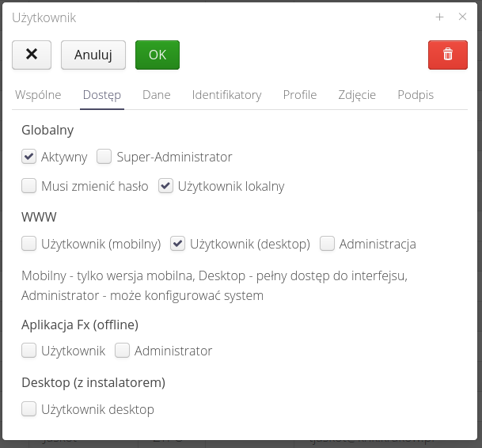Switch to the Wspólne tab

(x=38, y=95)
